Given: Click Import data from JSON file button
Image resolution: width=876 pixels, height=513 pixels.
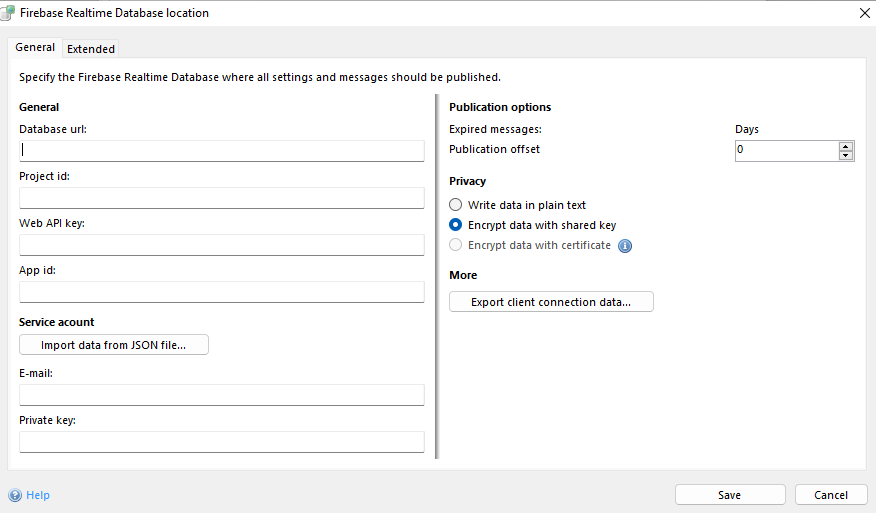Looking at the screenshot, I should [113, 345].
